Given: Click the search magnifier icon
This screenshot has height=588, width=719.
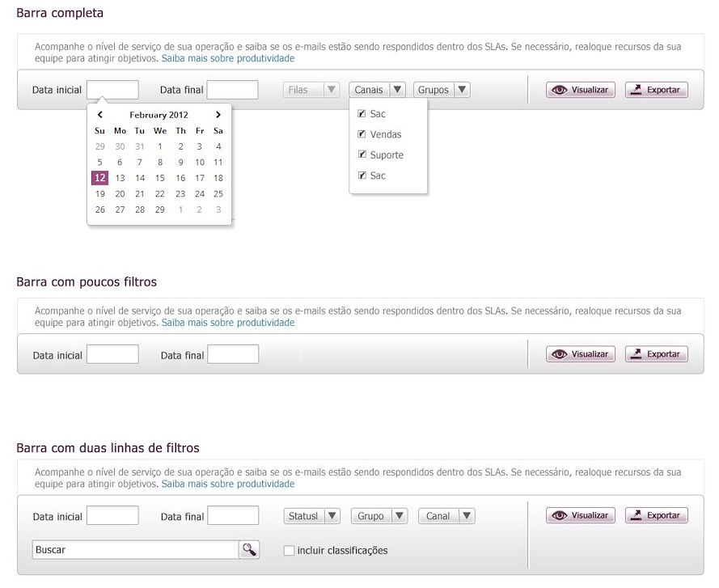Looking at the screenshot, I should (249, 549).
